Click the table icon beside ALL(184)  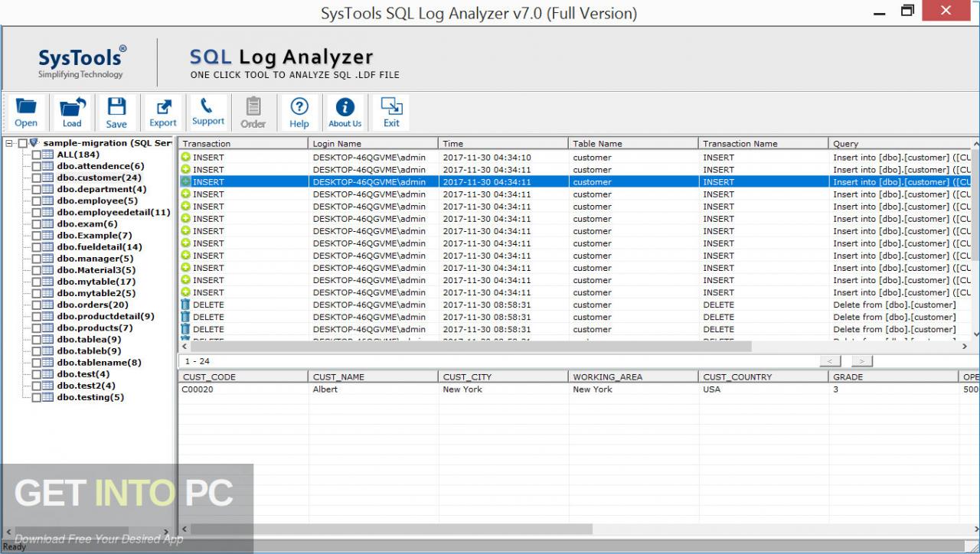pyautogui.click(x=47, y=155)
